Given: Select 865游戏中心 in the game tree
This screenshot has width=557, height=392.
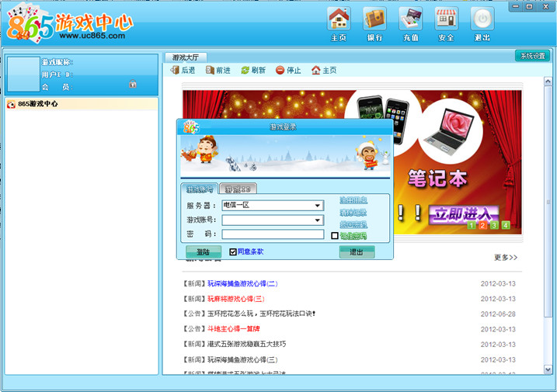Looking at the screenshot, I should tap(82, 104).
